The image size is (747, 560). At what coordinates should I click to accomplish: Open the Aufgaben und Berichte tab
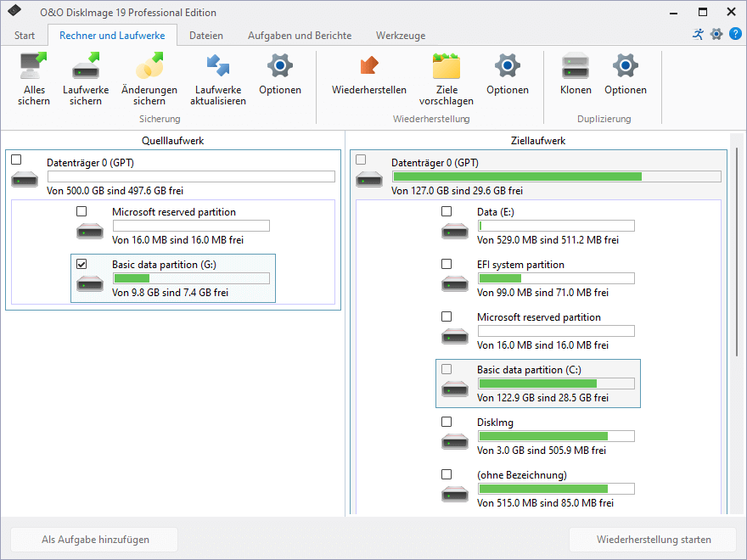[300, 36]
